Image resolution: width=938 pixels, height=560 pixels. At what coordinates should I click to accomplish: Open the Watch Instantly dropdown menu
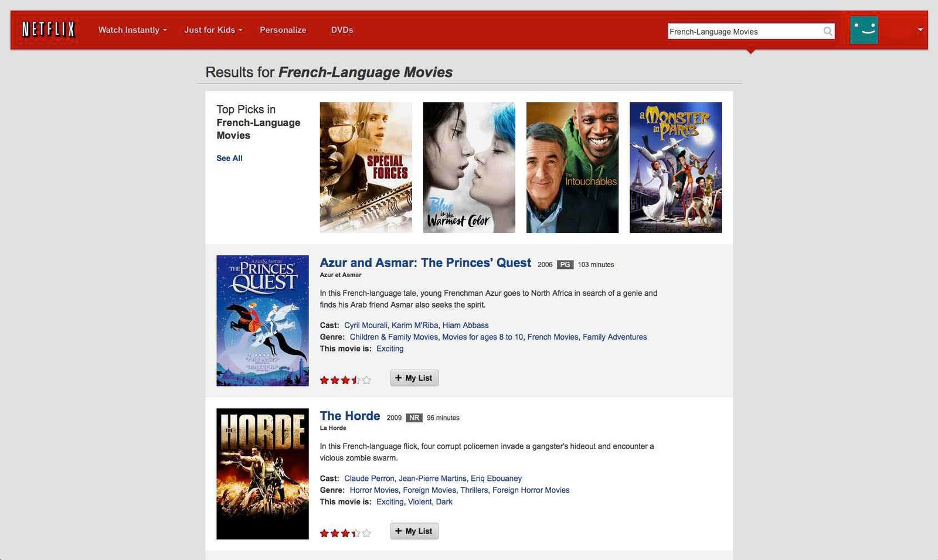[x=132, y=30]
